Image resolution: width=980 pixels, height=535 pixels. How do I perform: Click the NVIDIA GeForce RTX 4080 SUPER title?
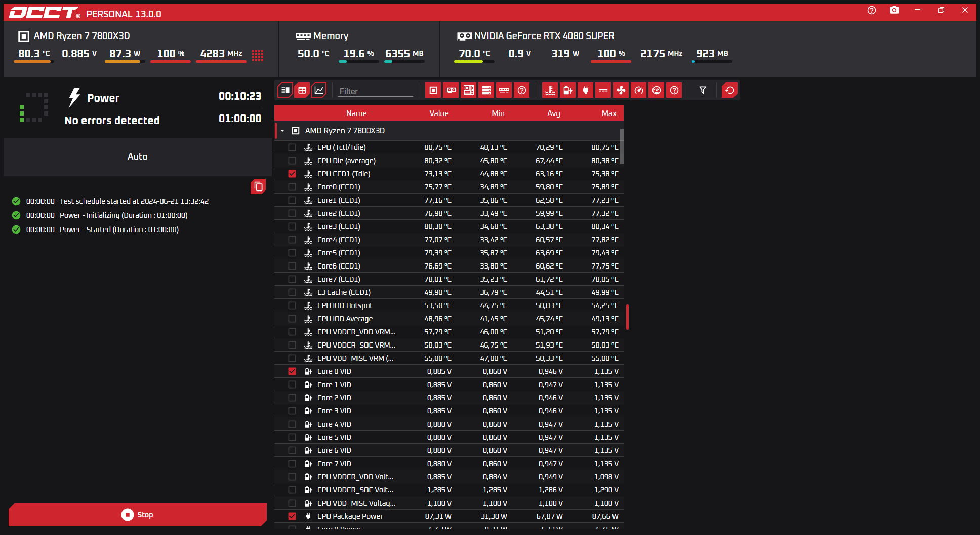pos(544,36)
